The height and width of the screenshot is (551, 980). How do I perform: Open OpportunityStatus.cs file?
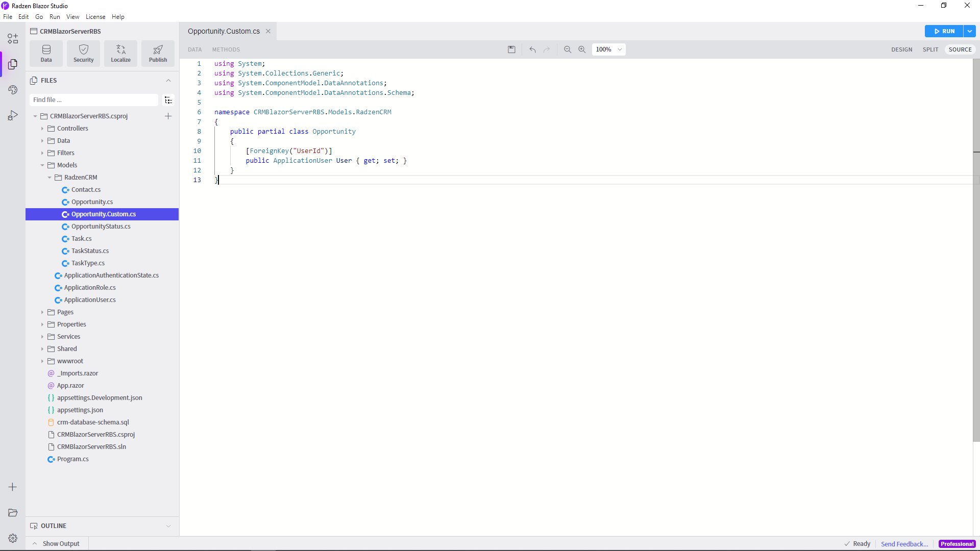(x=101, y=227)
